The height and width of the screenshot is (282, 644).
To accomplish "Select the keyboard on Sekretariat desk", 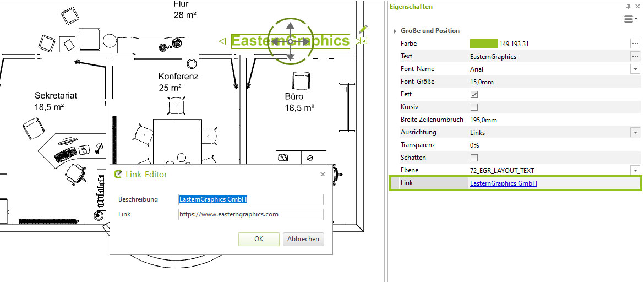I will [x=66, y=155].
